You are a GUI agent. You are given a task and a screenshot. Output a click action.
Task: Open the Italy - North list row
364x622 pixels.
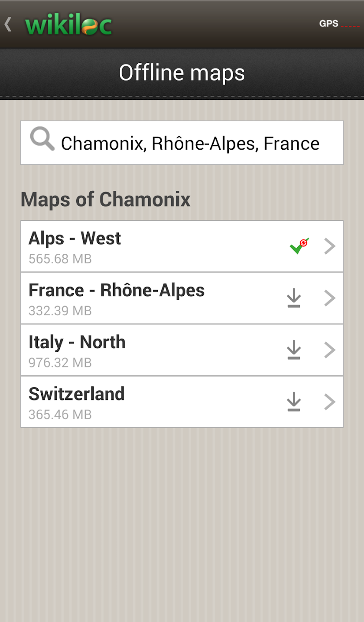point(182,350)
